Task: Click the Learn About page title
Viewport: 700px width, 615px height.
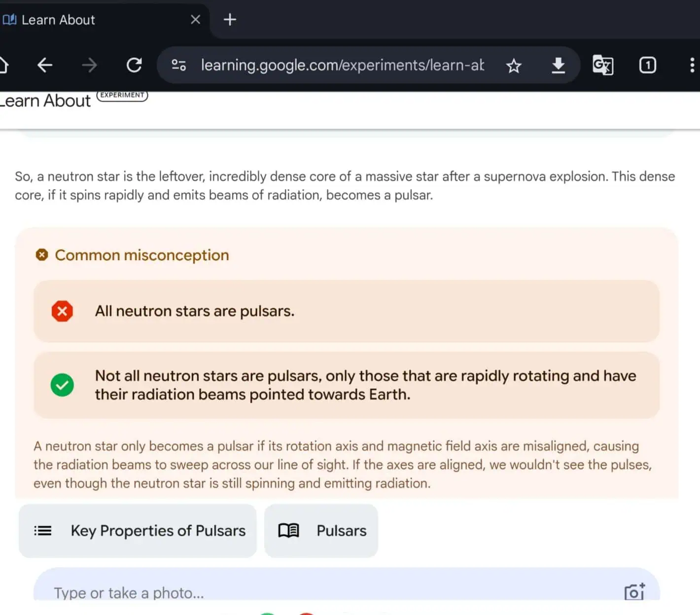Action: click(x=45, y=101)
